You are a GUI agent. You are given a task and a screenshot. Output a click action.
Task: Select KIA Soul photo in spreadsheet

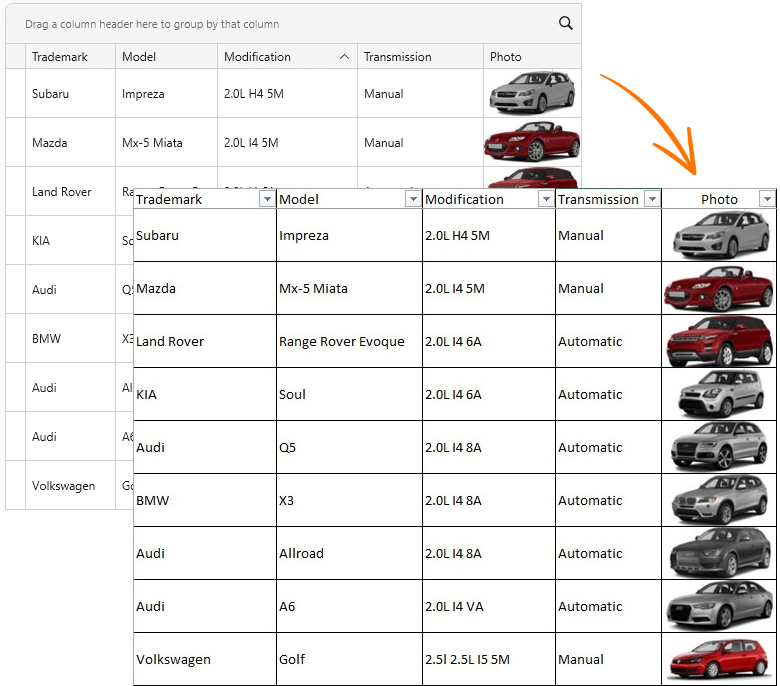[720, 394]
